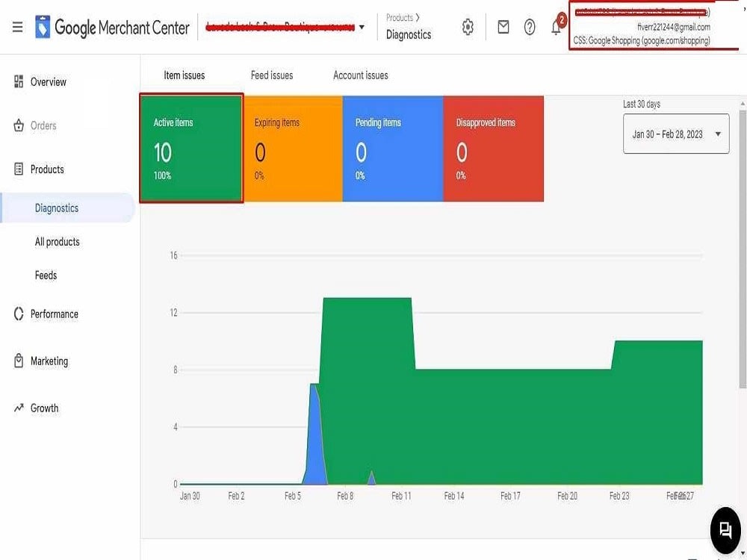
Task: Select Growth in the sidebar
Action: pos(44,408)
